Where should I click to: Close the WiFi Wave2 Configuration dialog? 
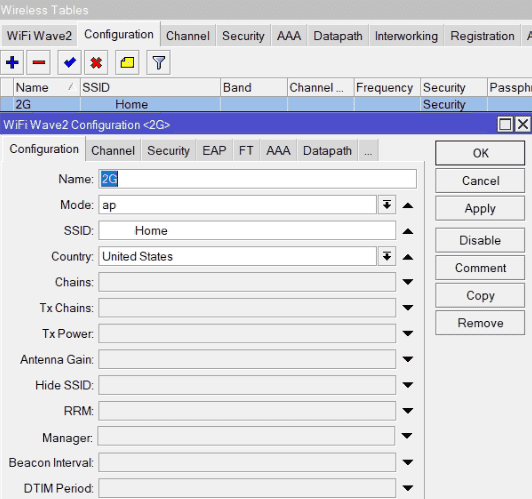523,124
